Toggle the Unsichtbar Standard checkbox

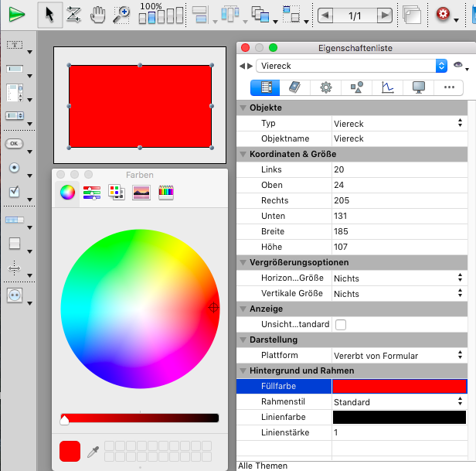[x=340, y=325]
